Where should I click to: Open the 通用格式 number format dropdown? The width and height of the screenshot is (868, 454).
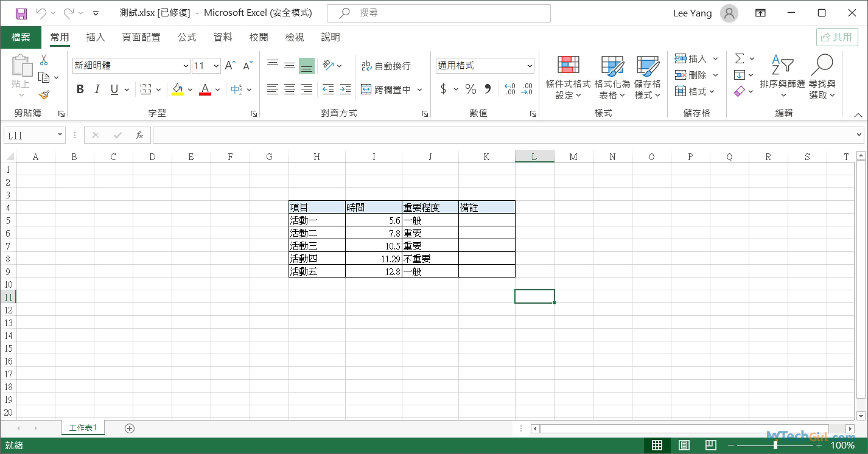pos(530,66)
